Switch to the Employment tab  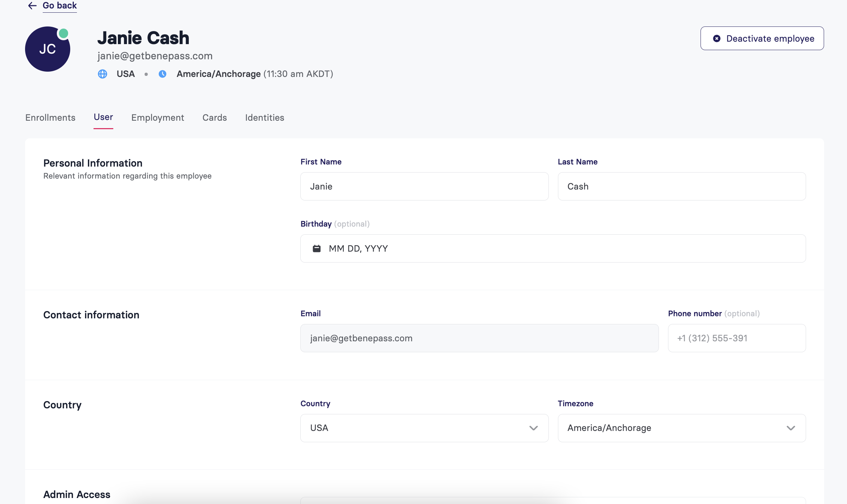click(158, 118)
